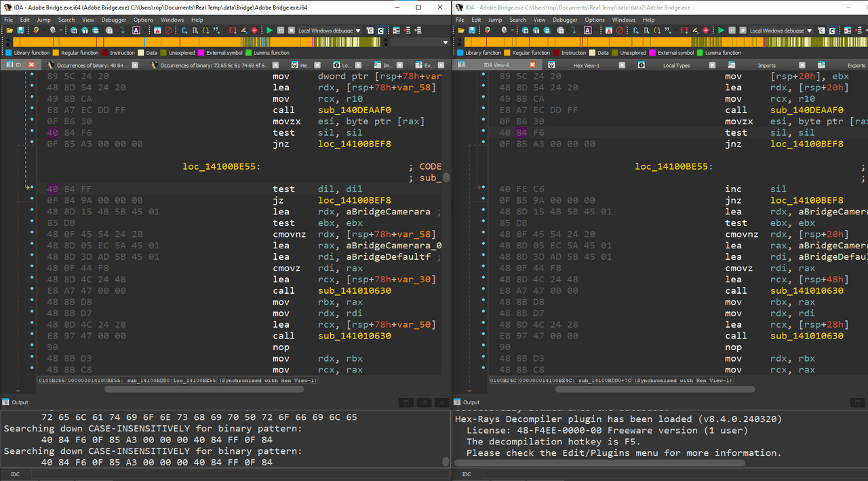The width and height of the screenshot is (868, 481).
Task: Click the green Start process icon in left window
Action: [x=269, y=31]
